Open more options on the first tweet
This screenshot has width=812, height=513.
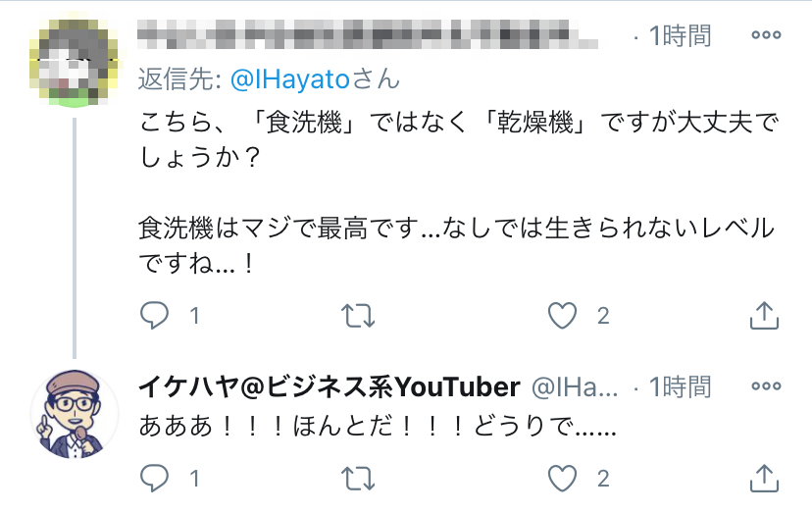tap(765, 34)
